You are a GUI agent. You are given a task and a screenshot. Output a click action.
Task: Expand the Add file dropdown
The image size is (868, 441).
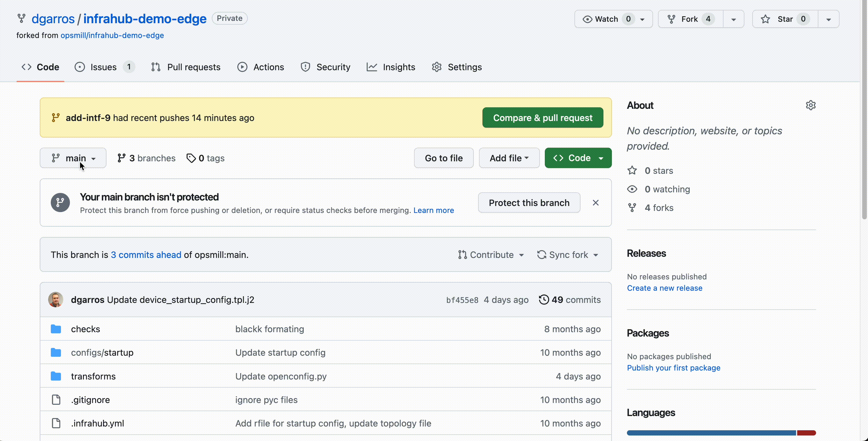pos(509,158)
